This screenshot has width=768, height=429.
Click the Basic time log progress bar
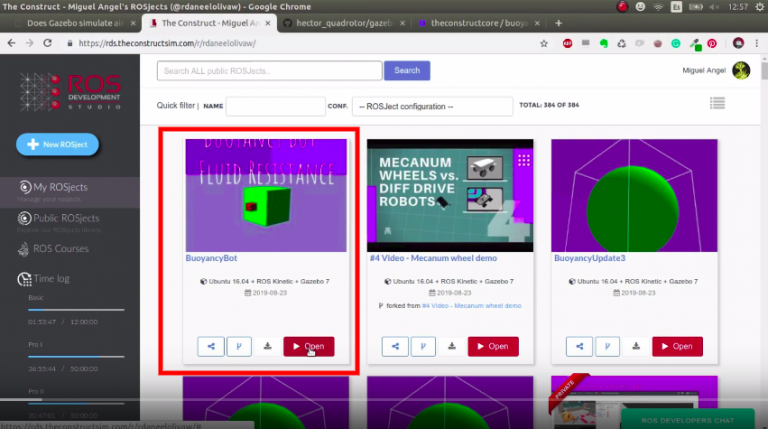pos(76,310)
